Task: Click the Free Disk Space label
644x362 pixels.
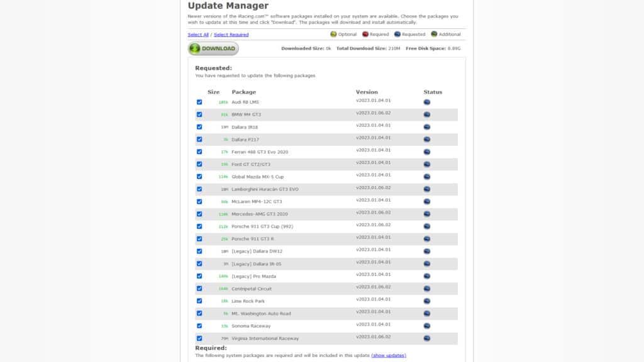Action: pos(426,48)
